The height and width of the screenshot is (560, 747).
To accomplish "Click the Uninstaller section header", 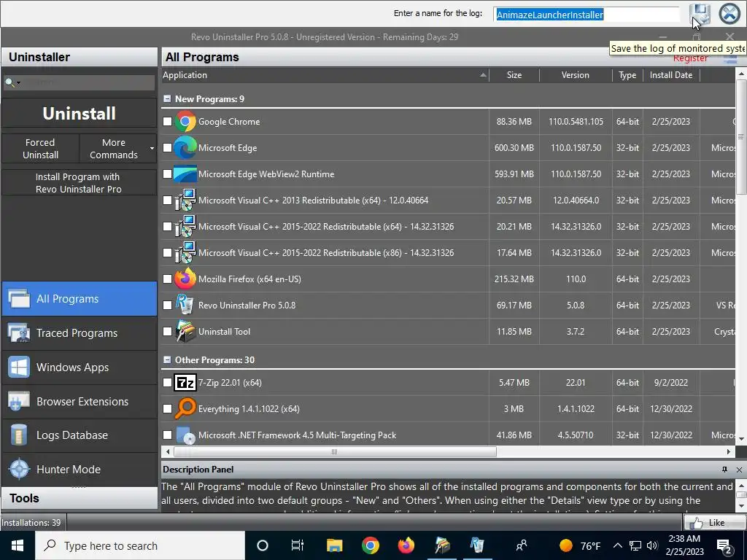I will (x=79, y=57).
